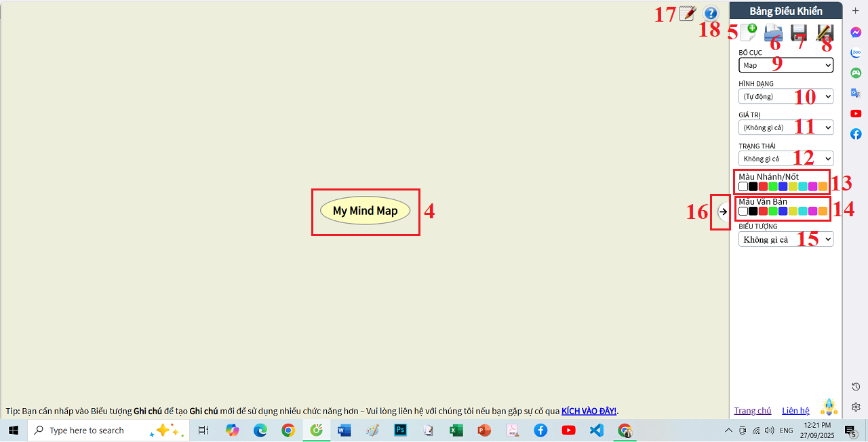Click the KÍCH VÀO ĐÂY! support link

point(589,410)
